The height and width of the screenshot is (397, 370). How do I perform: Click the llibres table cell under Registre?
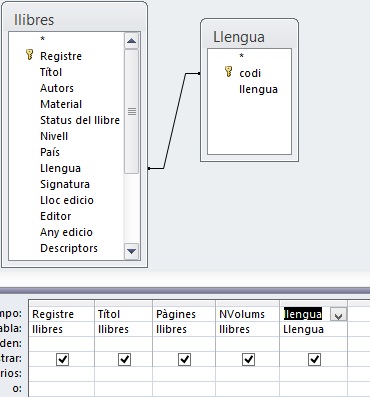(x=61, y=329)
